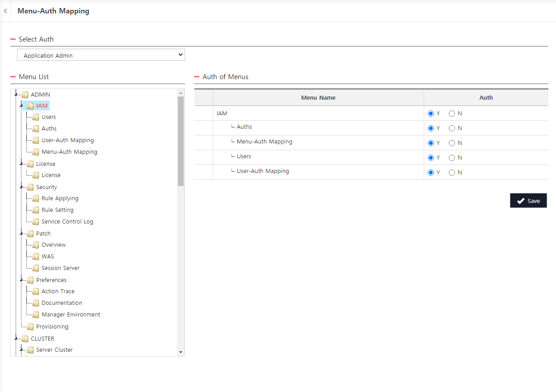Click the back arrow near the page title

coord(5,11)
